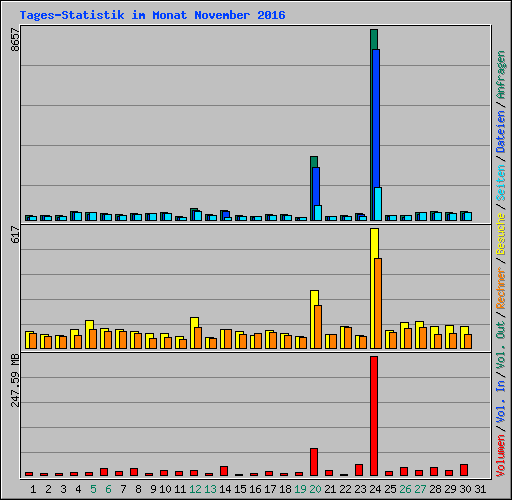Click the 'Volumen' legend label
The height and width of the screenshot is (500, 512).
click(x=501, y=456)
